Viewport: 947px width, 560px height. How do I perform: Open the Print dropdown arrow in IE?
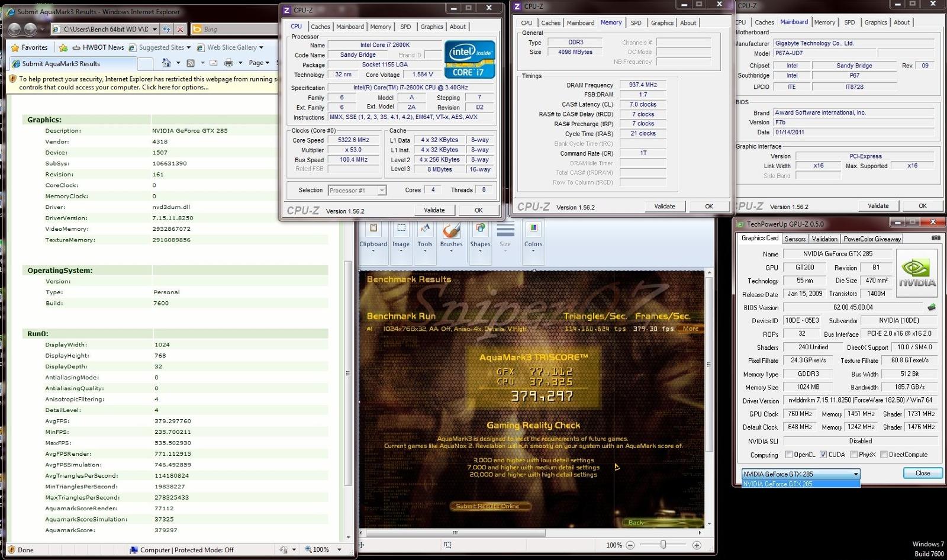(x=240, y=63)
